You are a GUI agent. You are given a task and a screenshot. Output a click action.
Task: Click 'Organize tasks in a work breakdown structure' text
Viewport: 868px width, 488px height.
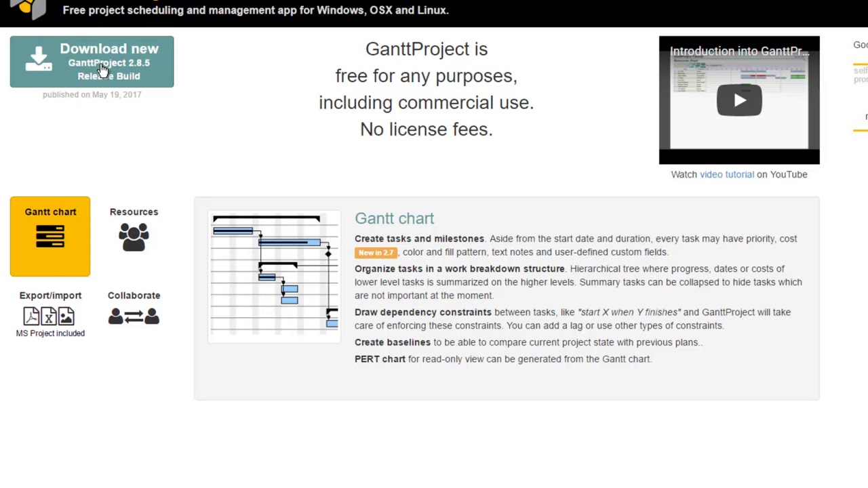(x=459, y=269)
